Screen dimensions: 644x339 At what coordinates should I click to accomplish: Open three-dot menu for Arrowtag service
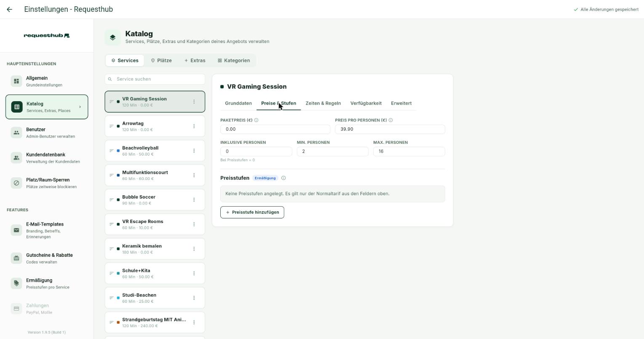[x=194, y=126]
